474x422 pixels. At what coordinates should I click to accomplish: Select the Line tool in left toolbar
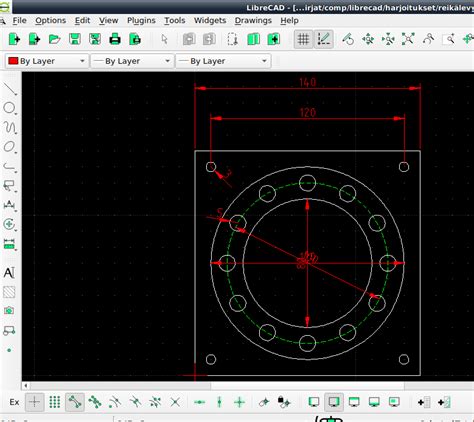tap(10, 88)
